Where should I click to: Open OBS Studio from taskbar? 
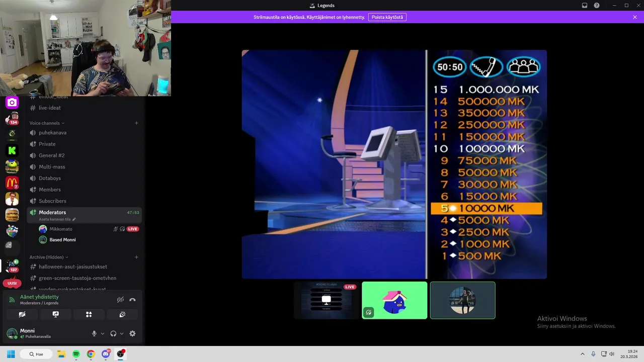(120, 354)
